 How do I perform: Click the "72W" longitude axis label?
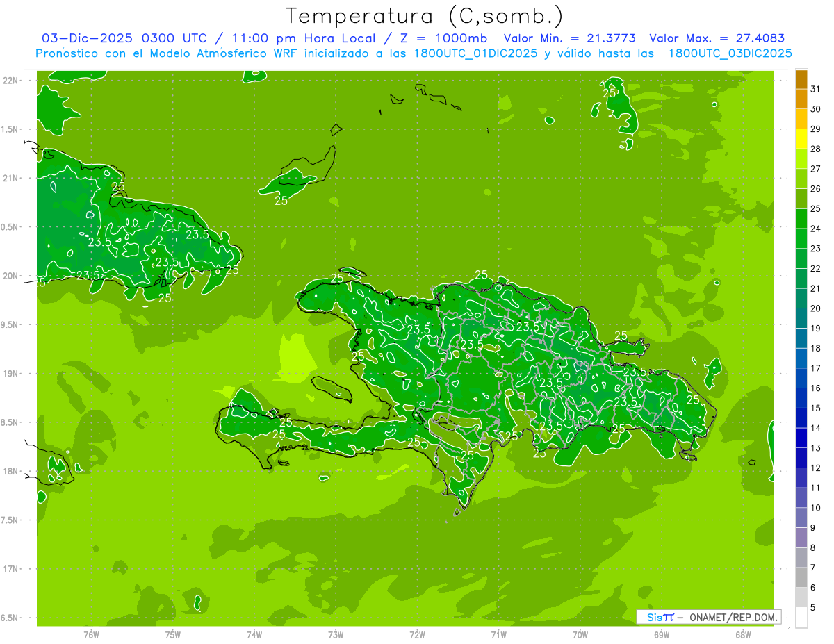point(418,635)
